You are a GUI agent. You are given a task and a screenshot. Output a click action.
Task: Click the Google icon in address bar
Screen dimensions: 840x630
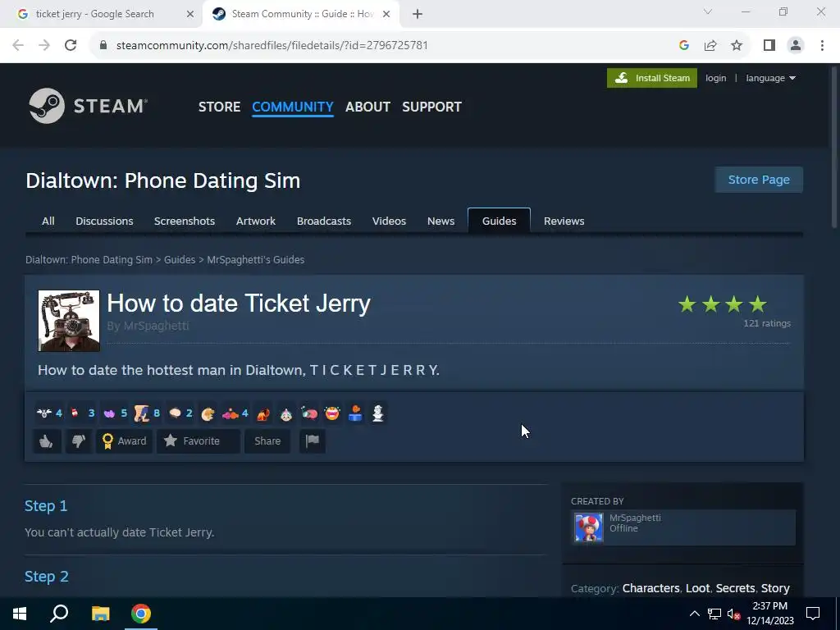[683, 45]
